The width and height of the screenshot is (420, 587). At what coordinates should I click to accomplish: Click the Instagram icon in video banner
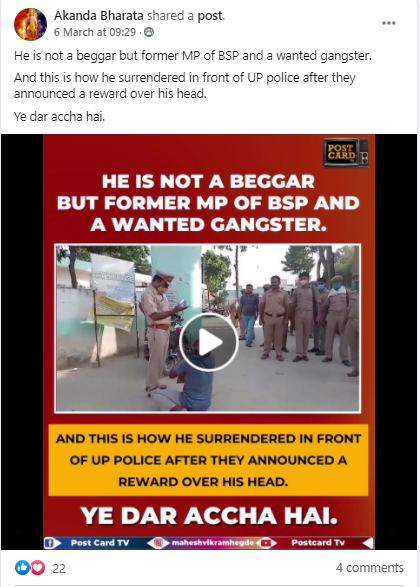[158, 543]
